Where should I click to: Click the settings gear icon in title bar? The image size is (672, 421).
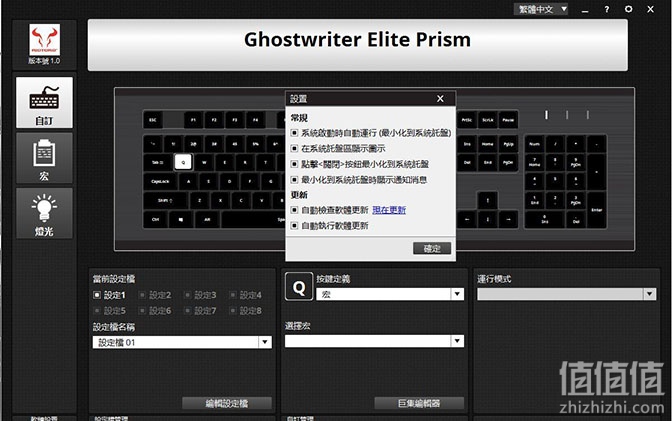(x=628, y=9)
